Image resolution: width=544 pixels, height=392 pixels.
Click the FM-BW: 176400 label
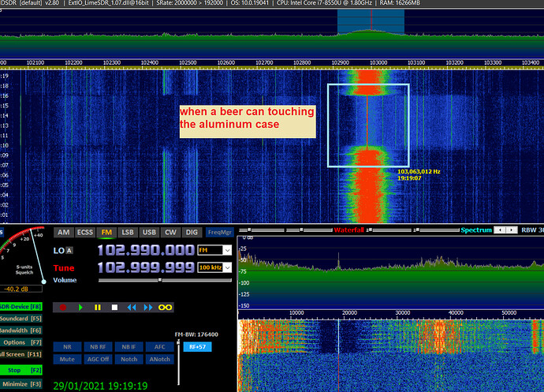tap(196, 334)
